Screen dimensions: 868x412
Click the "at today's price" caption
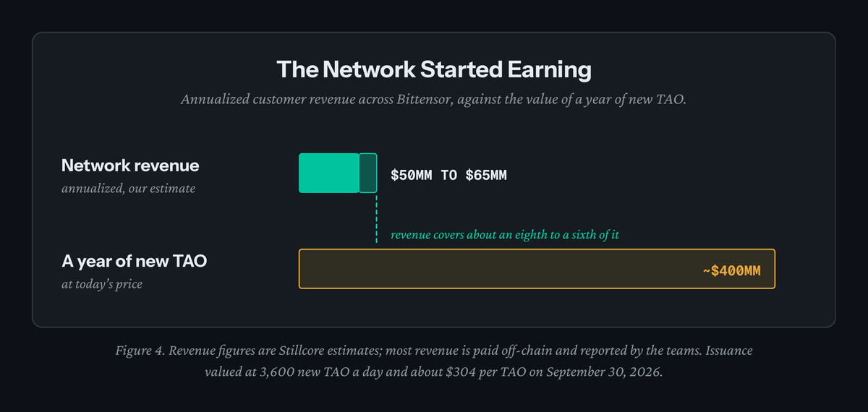pyautogui.click(x=102, y=284)
